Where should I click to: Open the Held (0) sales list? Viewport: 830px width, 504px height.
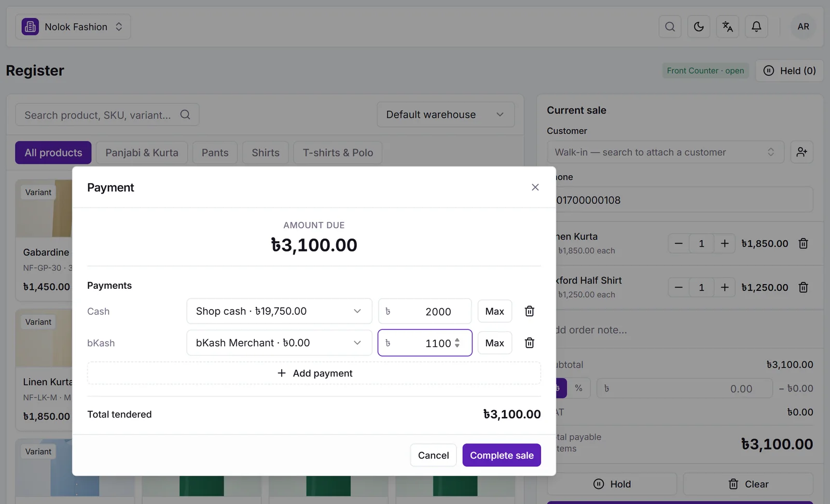tap(790, 71)
